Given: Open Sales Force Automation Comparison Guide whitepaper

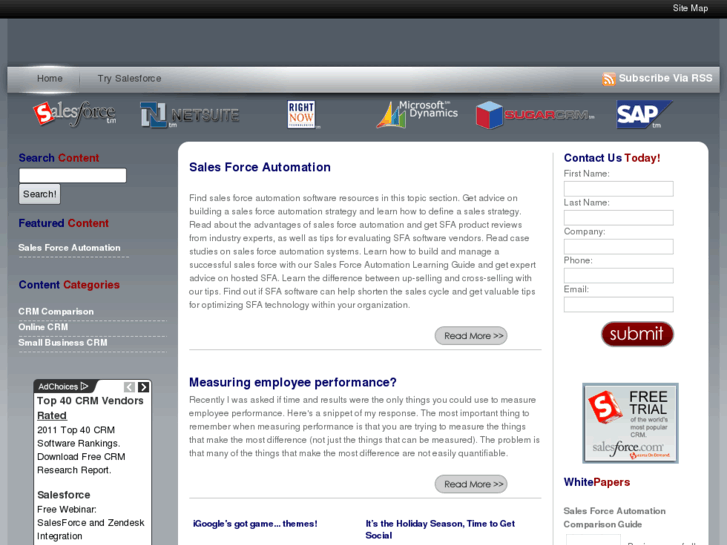Looking at the screenshot, I should pos(614,518).
